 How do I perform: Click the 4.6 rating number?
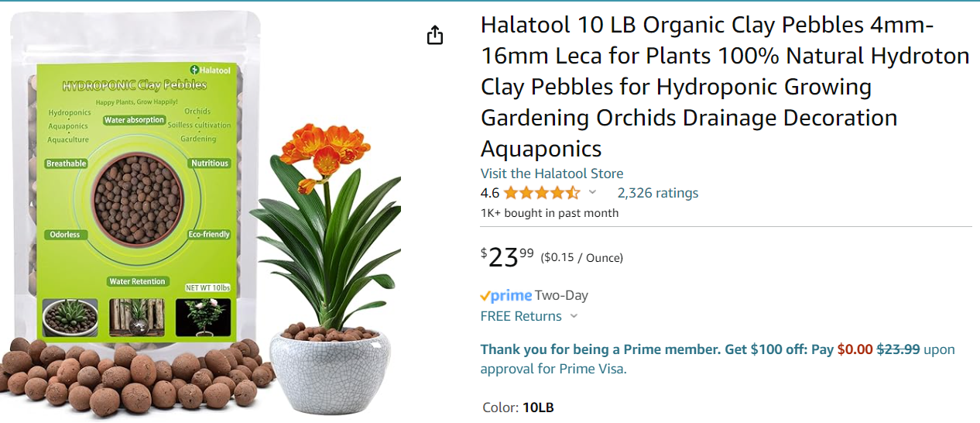(490, 193)
